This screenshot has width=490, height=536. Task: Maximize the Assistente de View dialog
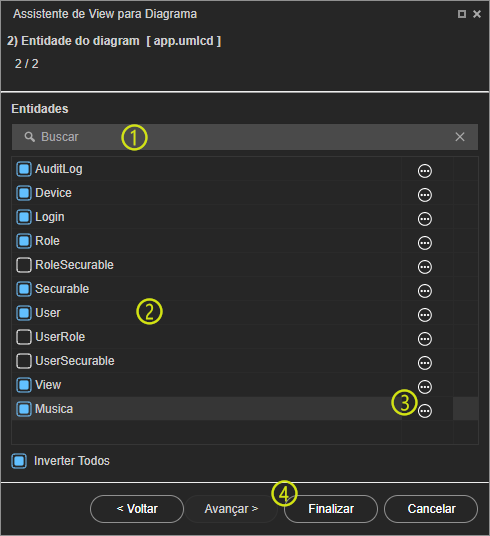tap(462, 14)
